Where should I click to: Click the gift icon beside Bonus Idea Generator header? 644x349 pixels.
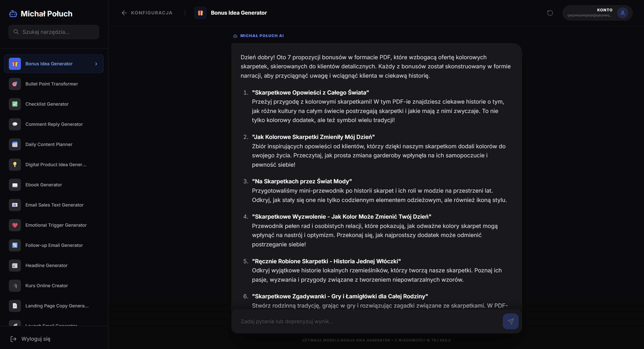(x=200, y=13)
